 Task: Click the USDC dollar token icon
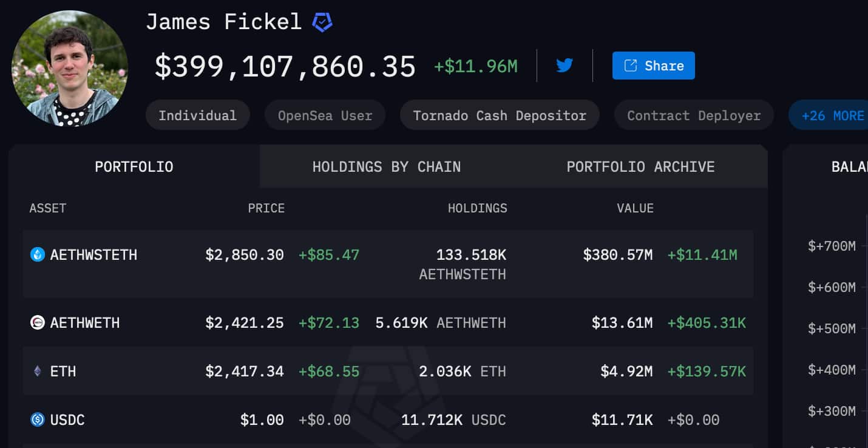[x=36, y=419]
